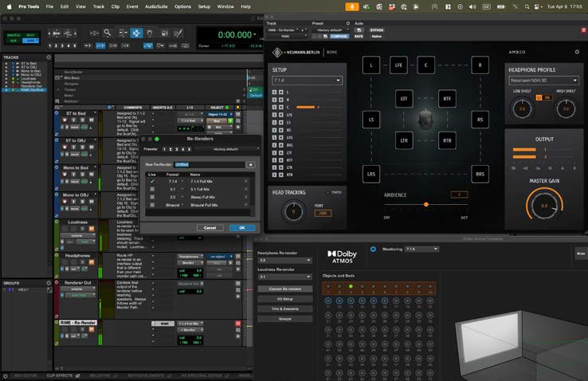The width and height of the screenshot is (588, 381).
Task: Click the LTF speaker box
Action: click(404, 99)
